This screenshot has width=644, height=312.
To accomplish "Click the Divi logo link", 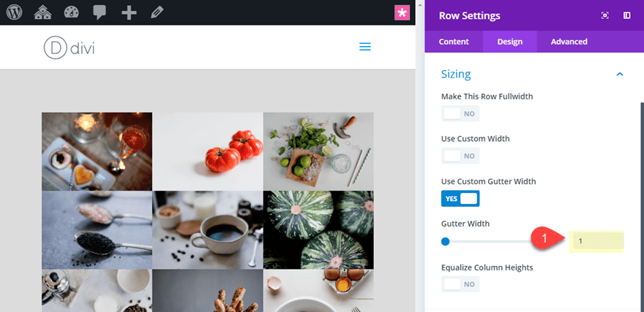I will (x=69, y=47).
